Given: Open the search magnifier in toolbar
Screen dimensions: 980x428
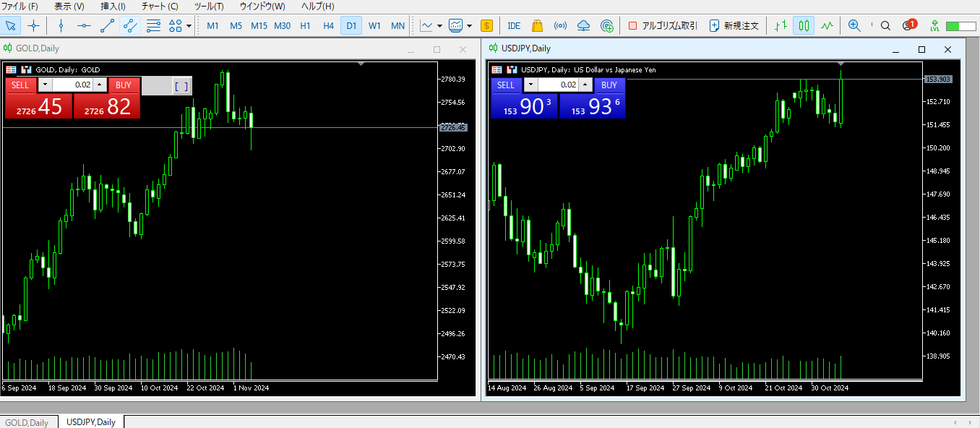Looking at the screenshot, I should coord(885,26).
